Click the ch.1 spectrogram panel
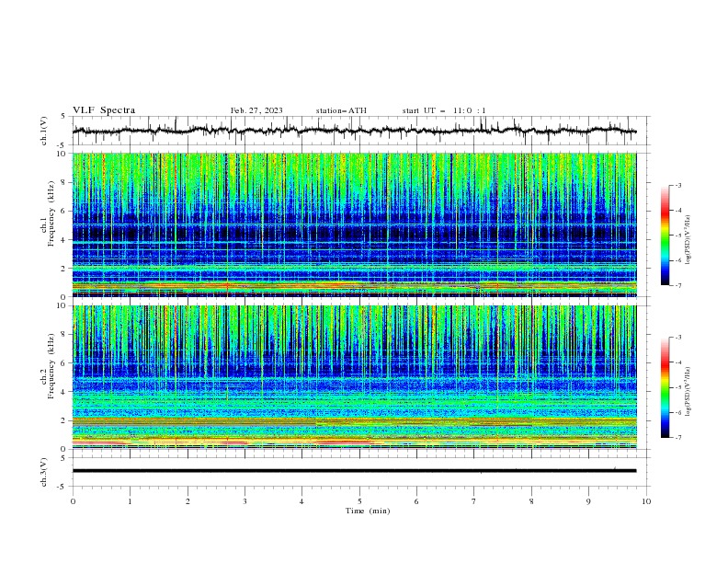The height and width of the screenshot is (563, 728). [x=354, y=224]
